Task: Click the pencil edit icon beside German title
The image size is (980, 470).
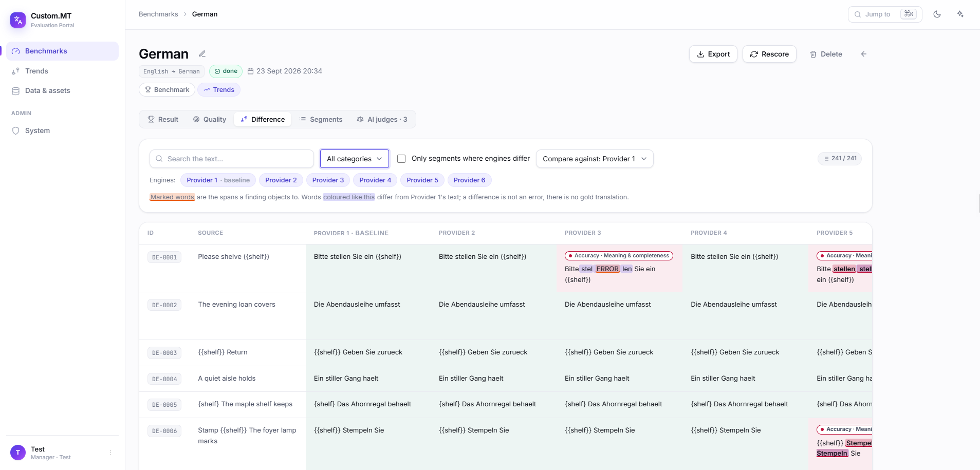Action: [202, 53]
